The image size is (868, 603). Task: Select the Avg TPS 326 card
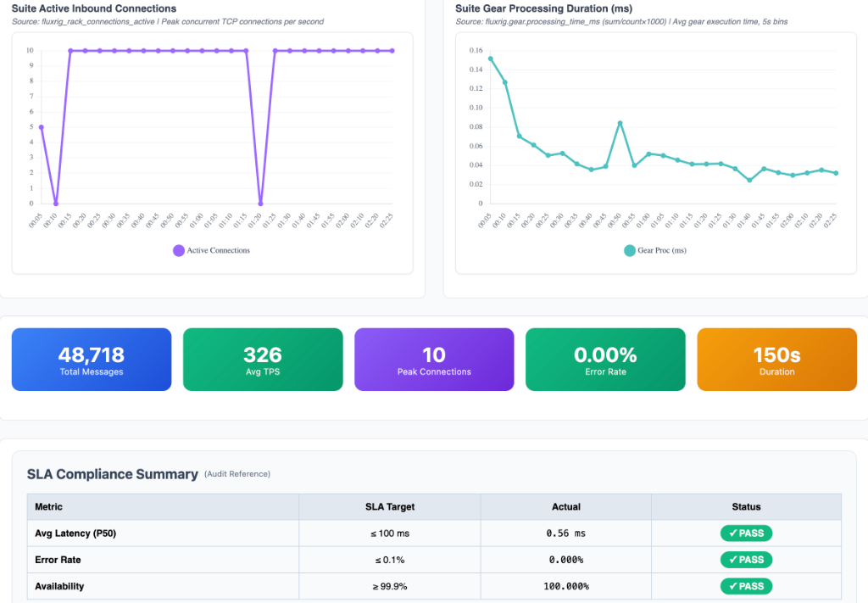point(263,360)
